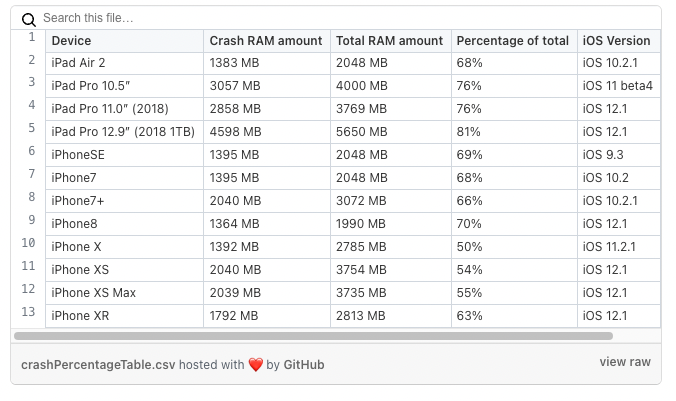Click the iOS 10.2 cell in iPhone7 row
The image size is (676, 401).
pyautogui.click(x=618, y=178)
